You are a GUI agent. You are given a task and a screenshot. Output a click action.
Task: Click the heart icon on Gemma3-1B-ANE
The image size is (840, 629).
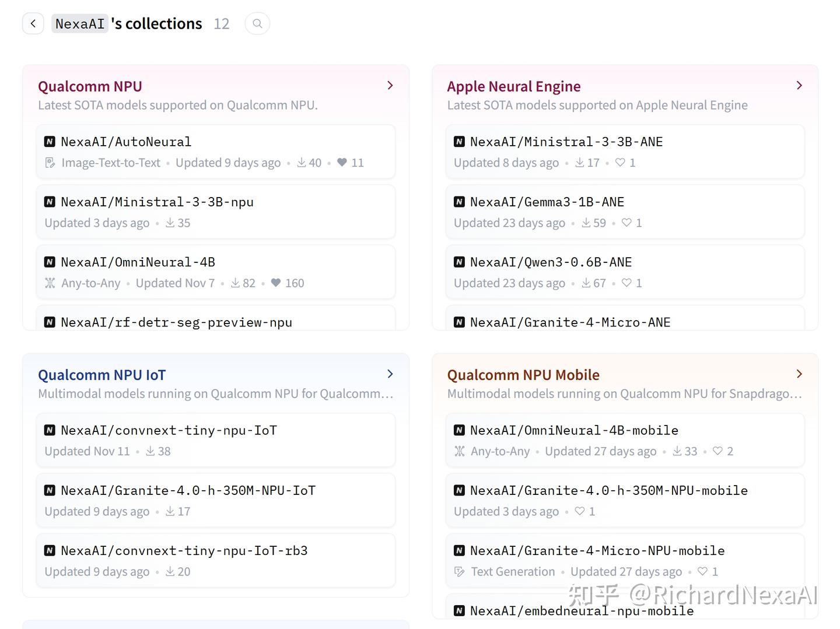(626, 223)
